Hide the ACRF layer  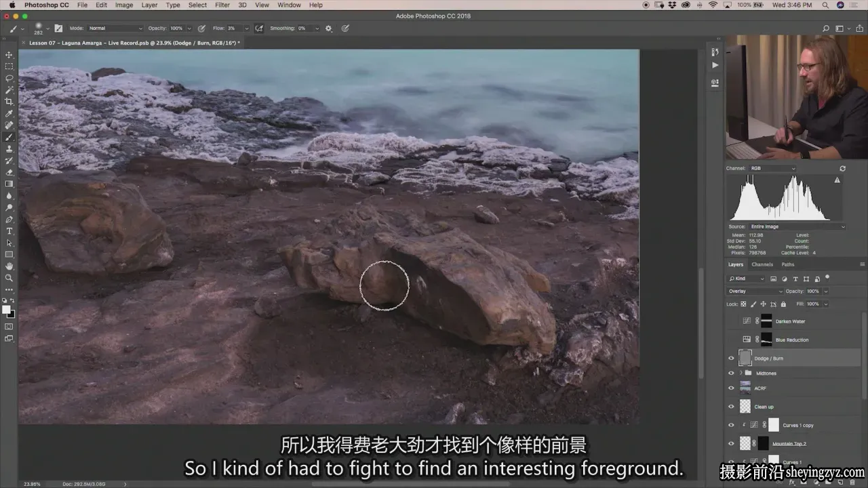pyautogui.click(x=731, y=388)
